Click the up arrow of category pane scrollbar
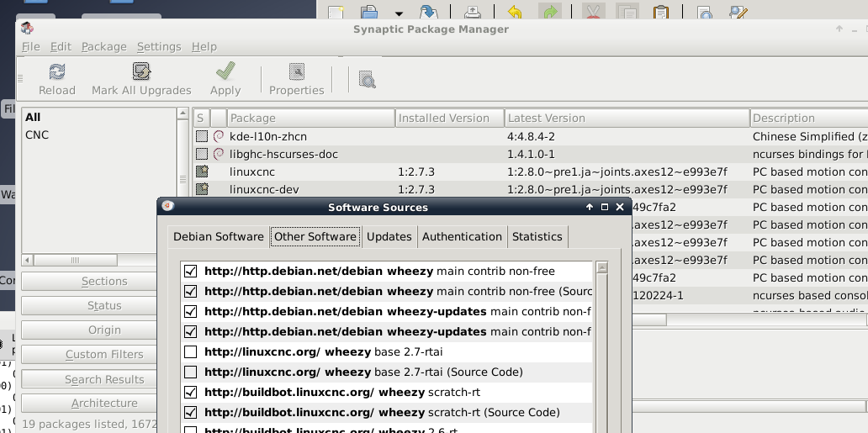868x433 pixels. 183,114
